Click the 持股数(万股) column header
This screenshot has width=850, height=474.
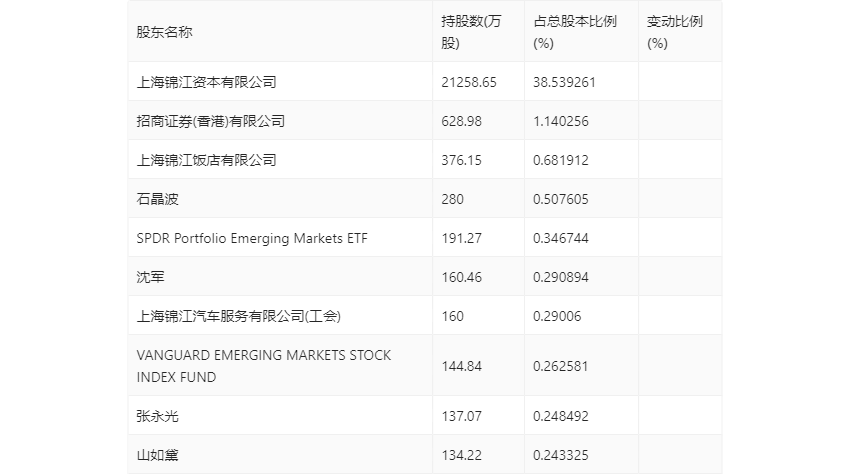pos(472,32)
